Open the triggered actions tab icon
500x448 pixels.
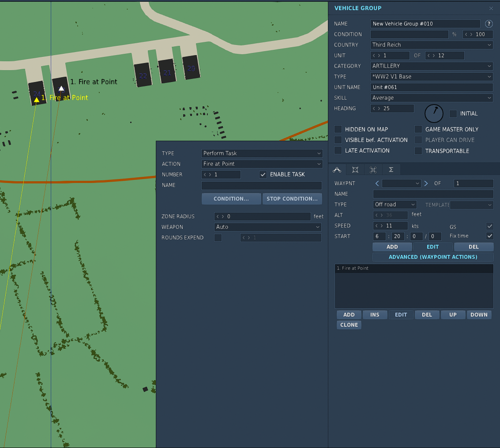coord(355,170)
